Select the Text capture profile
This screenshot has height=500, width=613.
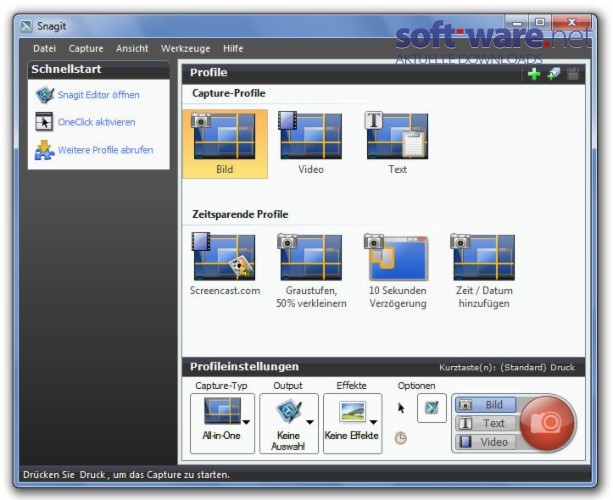(x=397, y=144)
